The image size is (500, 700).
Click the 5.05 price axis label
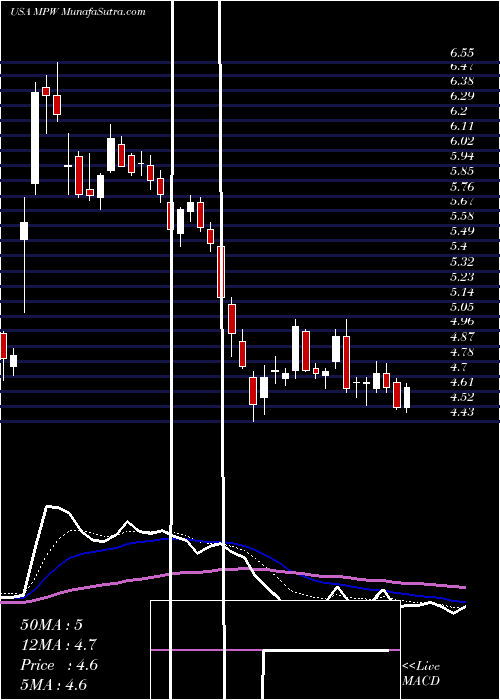point(462,307)
